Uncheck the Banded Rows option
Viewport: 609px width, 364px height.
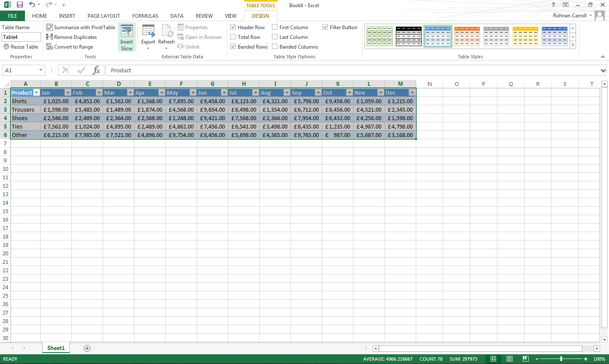(x=233, y=47)
